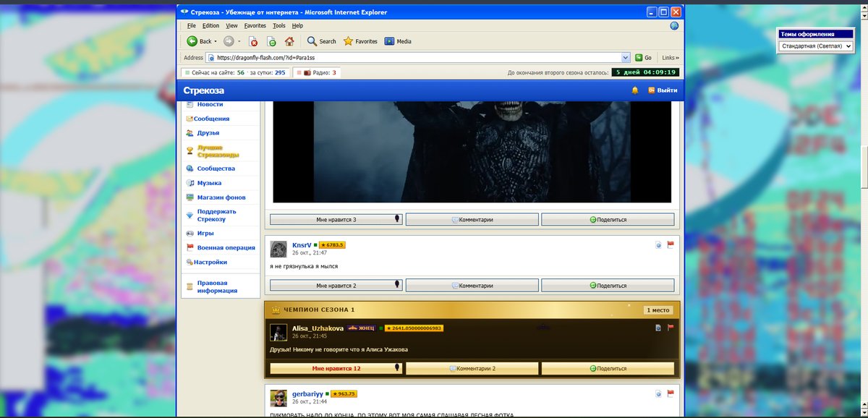Open the Forward button history dropdown arrow
Screen dimensions: 868x418
coord(239,41)
